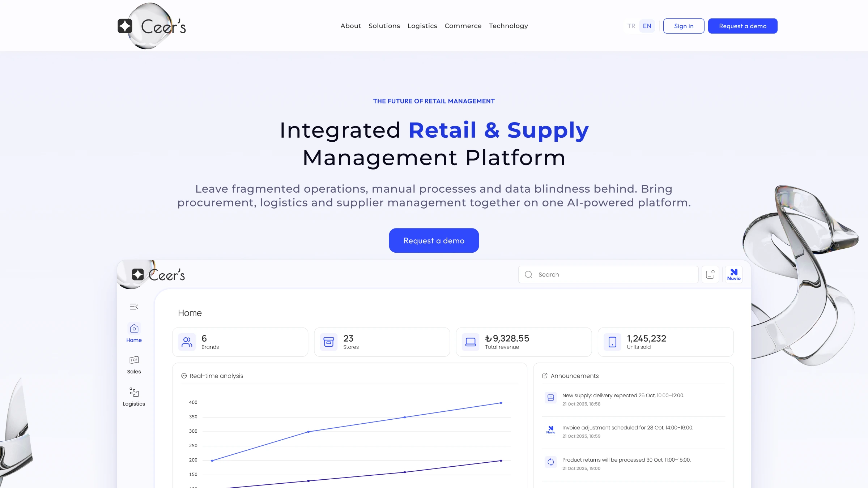Click the ₺9,328.55 Total revenue value
Screen dimensions: 868x488
coord(507,338)
